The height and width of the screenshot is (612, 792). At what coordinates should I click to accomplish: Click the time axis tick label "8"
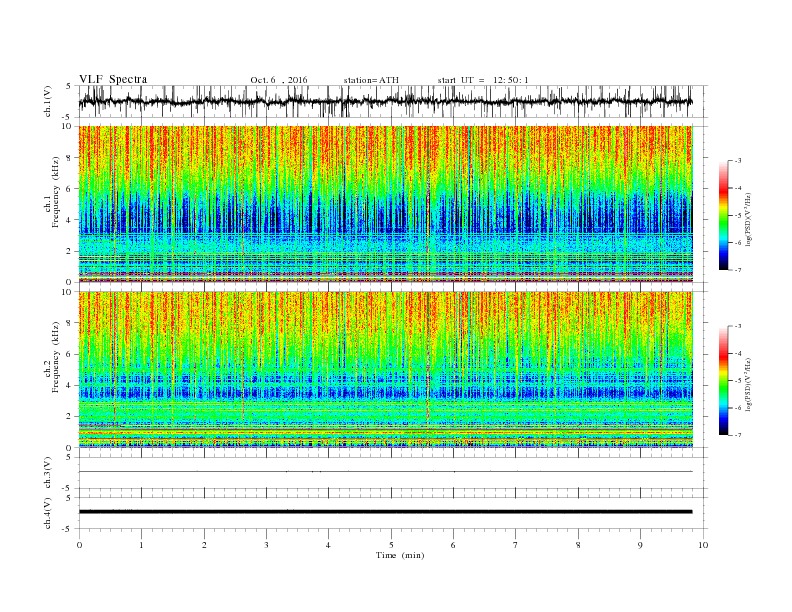tap(578, 545)
